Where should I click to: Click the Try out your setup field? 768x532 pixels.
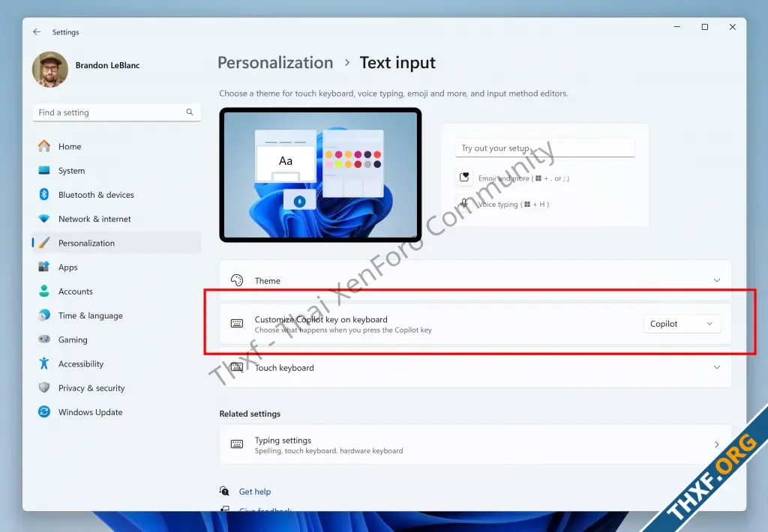pos(544,148)
